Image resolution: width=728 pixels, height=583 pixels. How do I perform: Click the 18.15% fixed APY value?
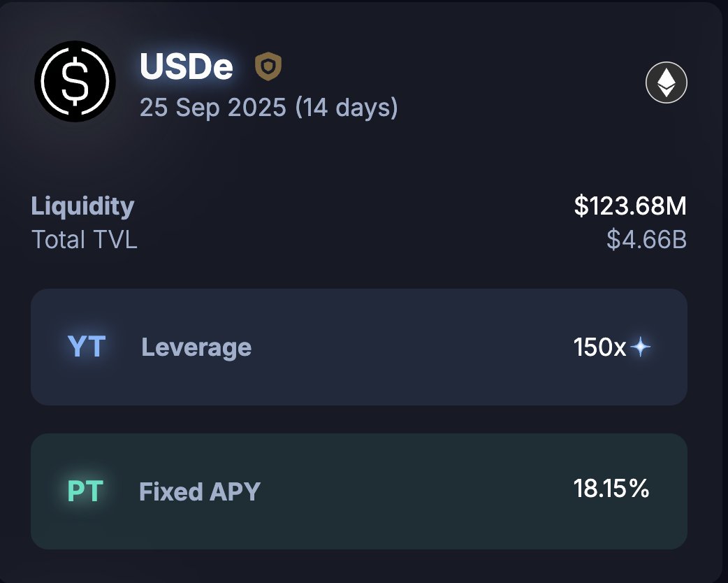pyautogui.click(x=611, y=489)
